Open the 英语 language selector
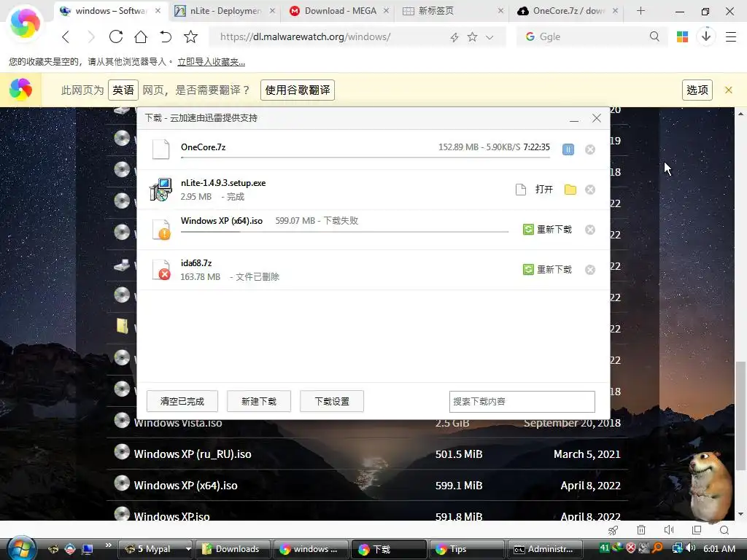 coord(123,90)
